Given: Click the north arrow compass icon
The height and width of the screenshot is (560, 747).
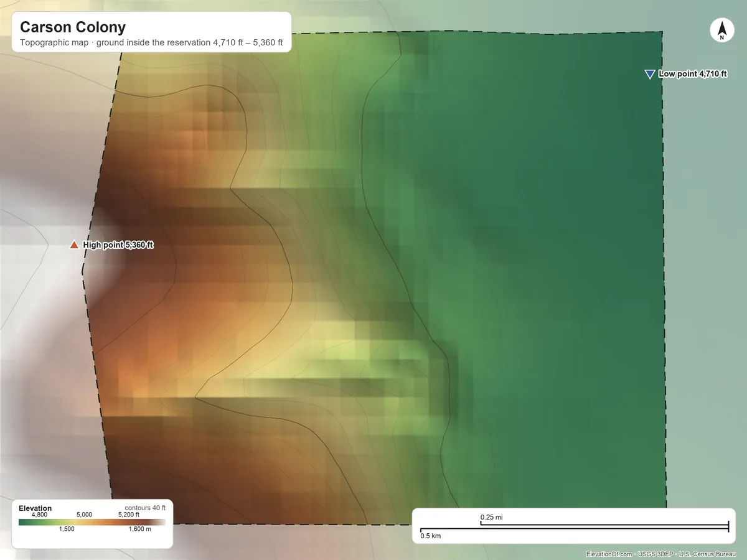Looking at the screenshot, I should click(x=721, y=30).
